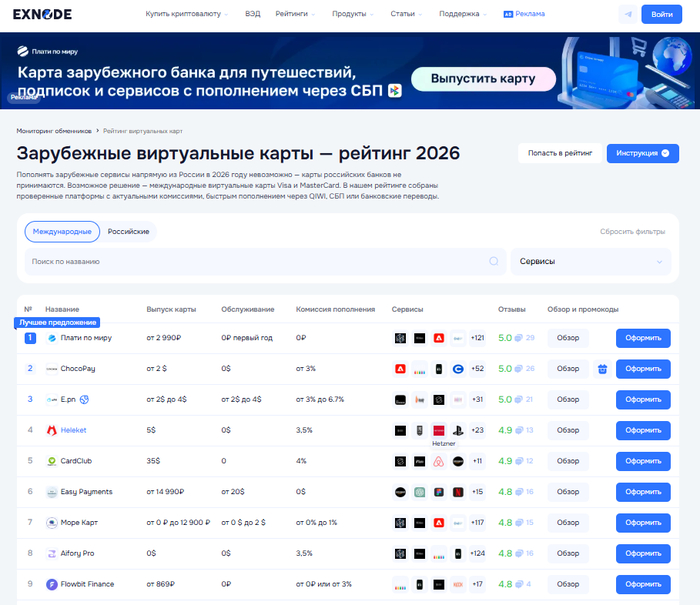
Task: Click the Airbnb icon in CardClub row
Action: 438,462
